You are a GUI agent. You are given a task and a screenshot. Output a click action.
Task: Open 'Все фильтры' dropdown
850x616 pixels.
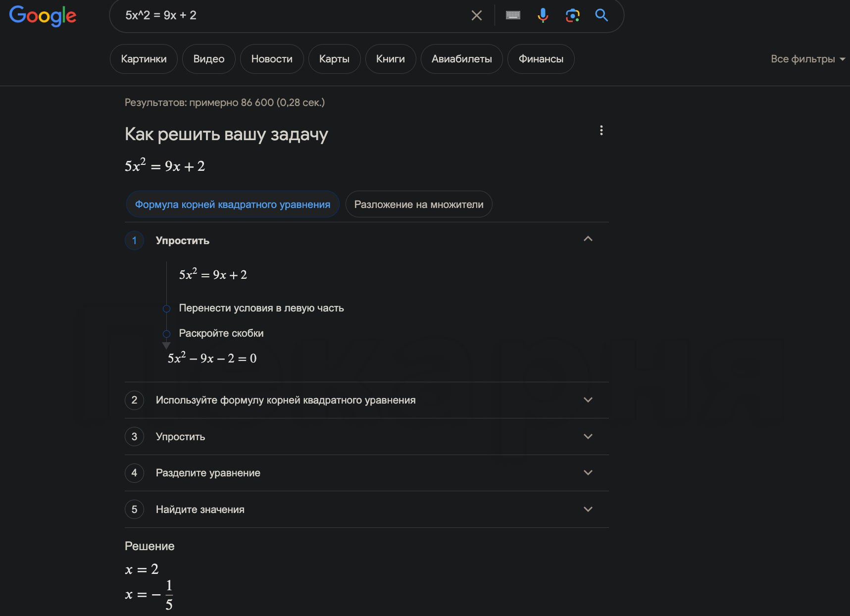(807, 59)
